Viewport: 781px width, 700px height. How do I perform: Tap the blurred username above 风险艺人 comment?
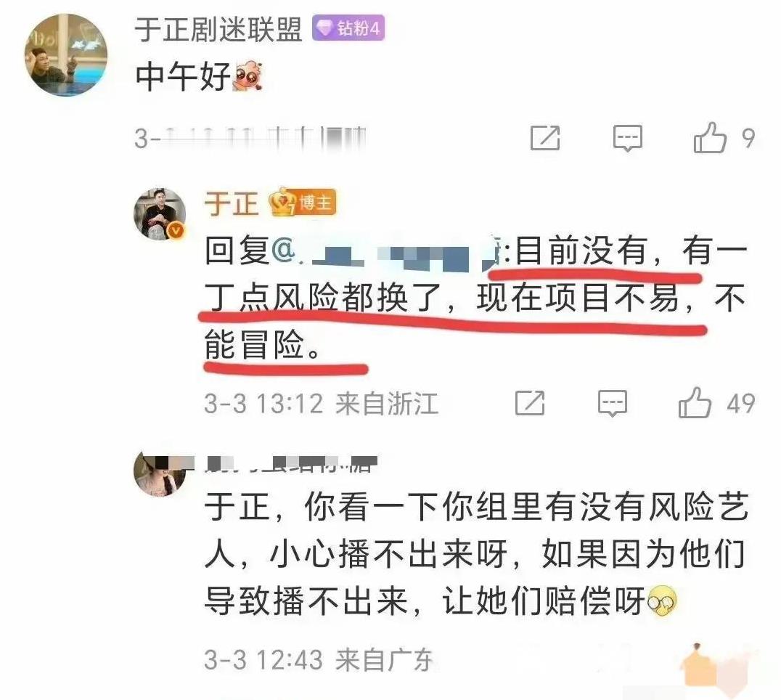291,463
